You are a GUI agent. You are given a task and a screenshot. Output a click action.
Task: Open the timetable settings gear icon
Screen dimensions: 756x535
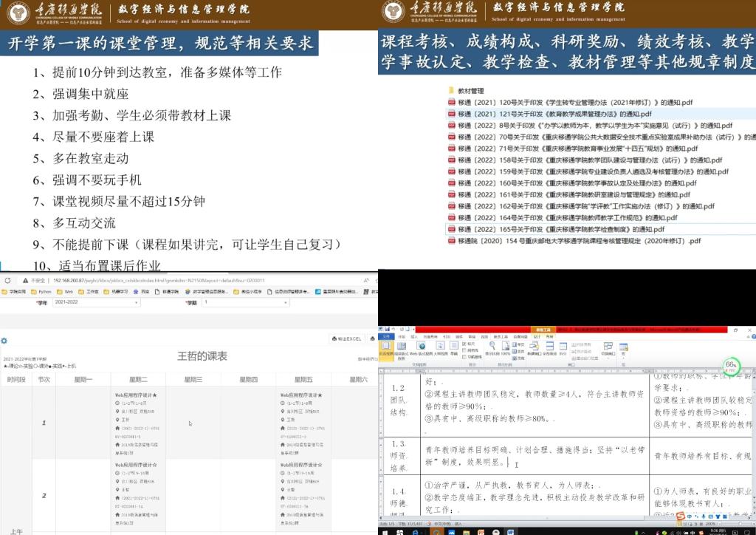[4, 341]
